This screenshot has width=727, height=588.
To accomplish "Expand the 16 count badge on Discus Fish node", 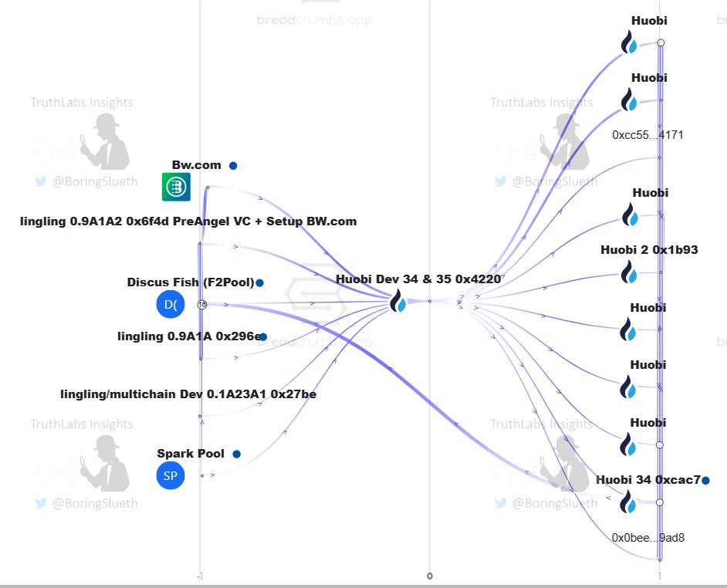I will point(202,305).
